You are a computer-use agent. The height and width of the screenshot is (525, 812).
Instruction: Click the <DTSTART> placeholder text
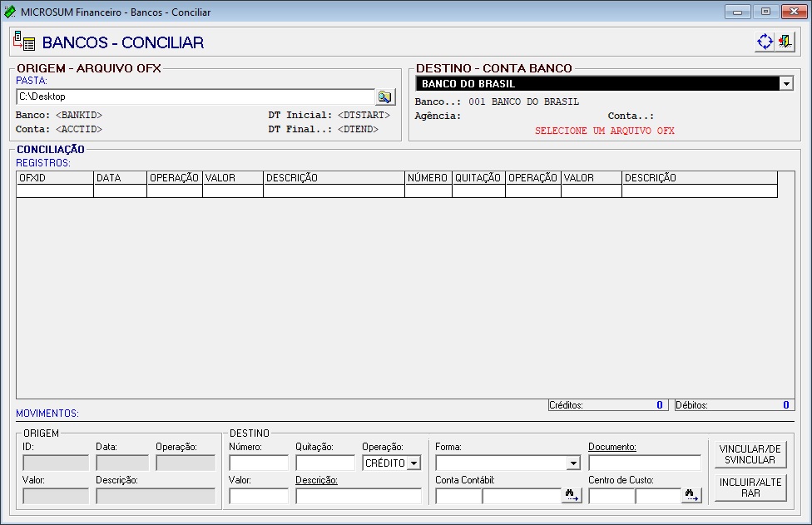(x=364, y=115)
